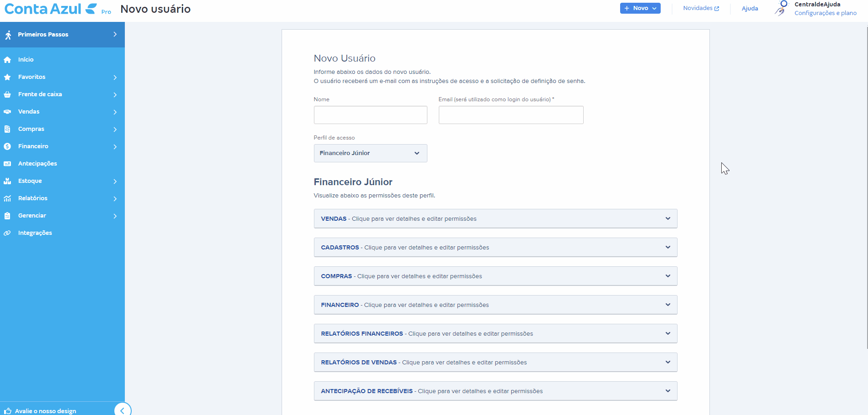Click the Email login input field
The height and width of the screenshot is (415, 868).
pos(511,115)
